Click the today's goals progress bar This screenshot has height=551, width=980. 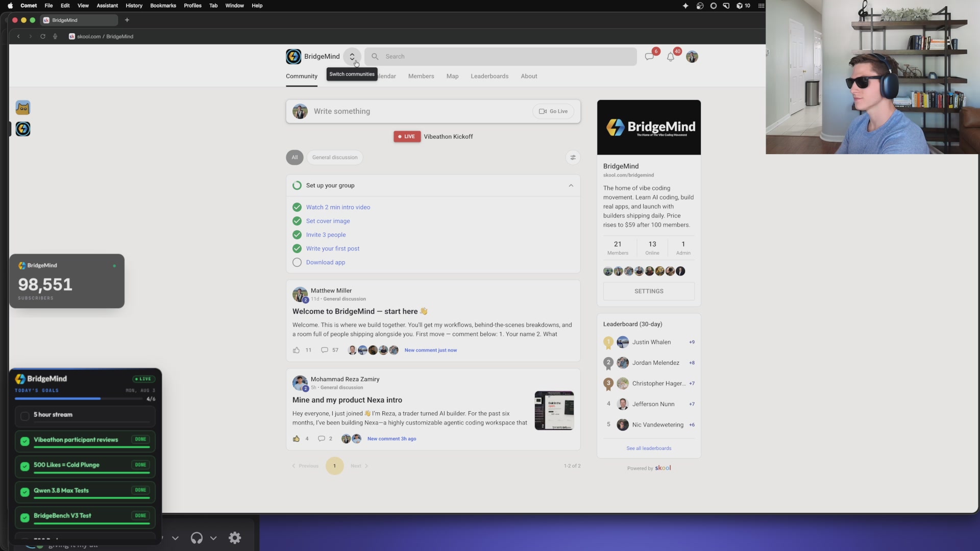[79, 398]
